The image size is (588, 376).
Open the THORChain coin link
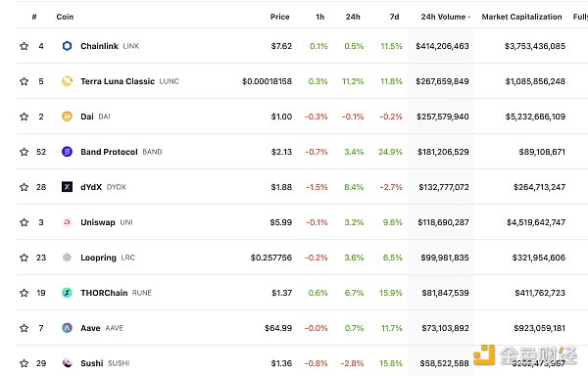[x=104, y=293]
